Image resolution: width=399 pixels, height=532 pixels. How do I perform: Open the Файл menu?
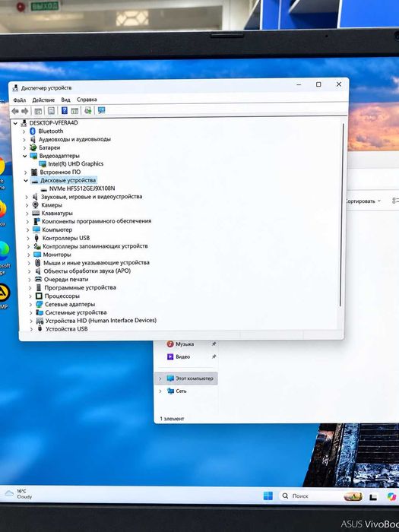[x=19, y=100]
